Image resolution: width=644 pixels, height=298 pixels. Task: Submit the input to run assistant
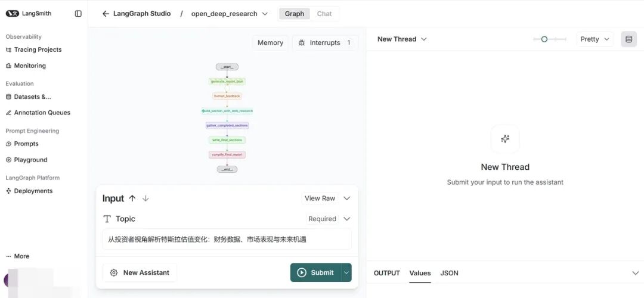click(316, 272)
